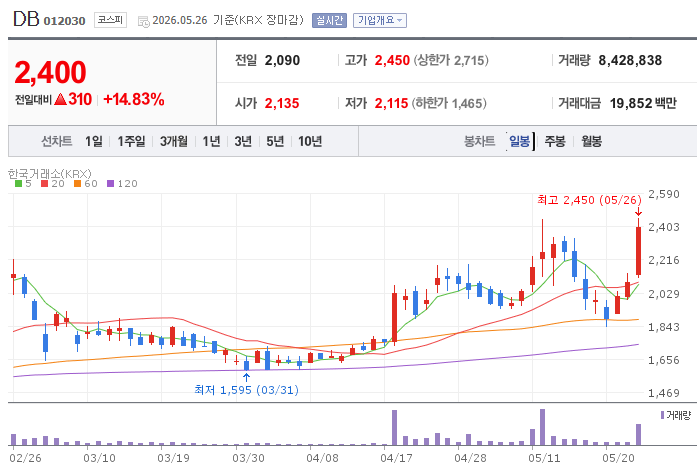This screenshot has height=470, width=697.
Task: Click the 고가 2,450 value
Action: (392, 60)
